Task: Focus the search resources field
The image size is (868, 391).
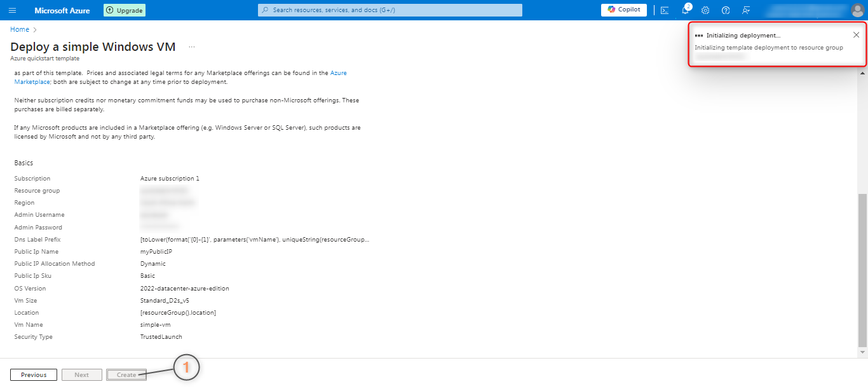Action: pos(390,10)
